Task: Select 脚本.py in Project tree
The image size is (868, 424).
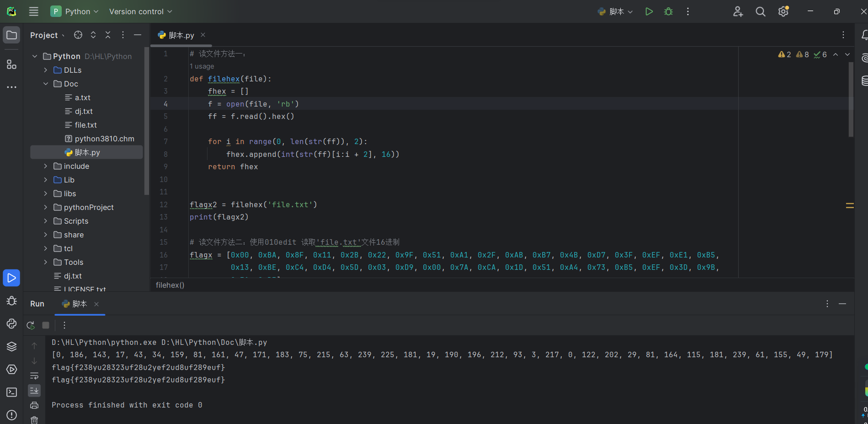Action: pyautogui.click(x=86, y=152)
